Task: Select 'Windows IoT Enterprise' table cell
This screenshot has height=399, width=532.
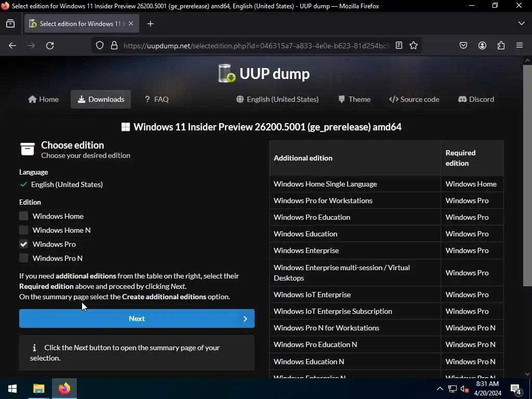Action: (x=355, y=295)
